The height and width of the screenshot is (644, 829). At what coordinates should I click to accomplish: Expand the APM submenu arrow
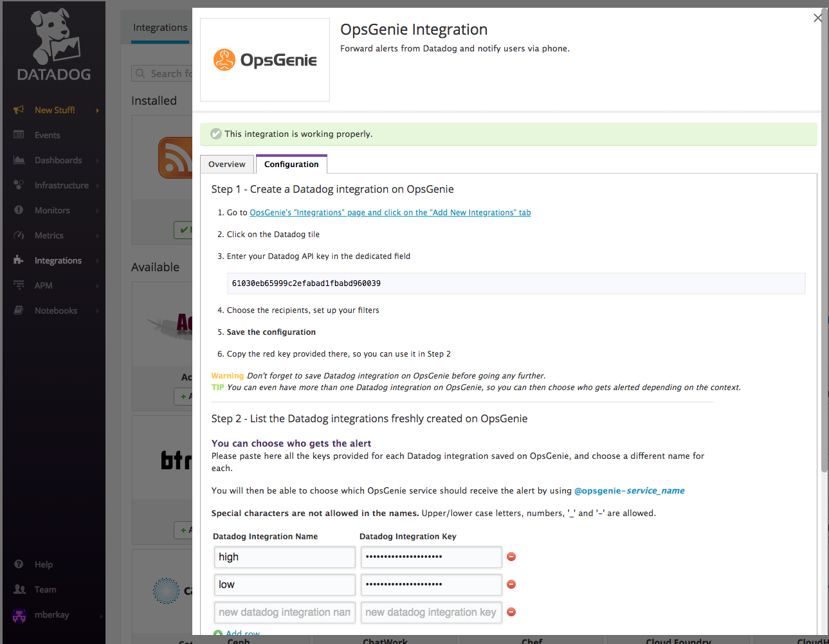click(98, 286)
